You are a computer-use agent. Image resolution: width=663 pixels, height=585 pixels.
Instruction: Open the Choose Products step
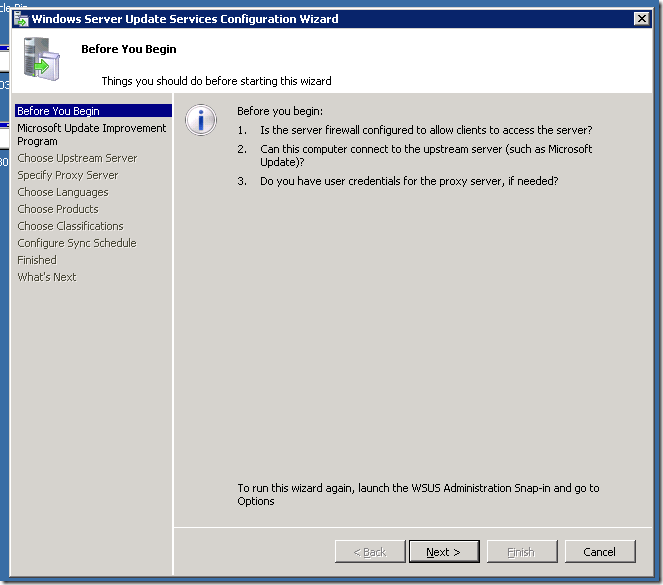[x=57, y=209]
